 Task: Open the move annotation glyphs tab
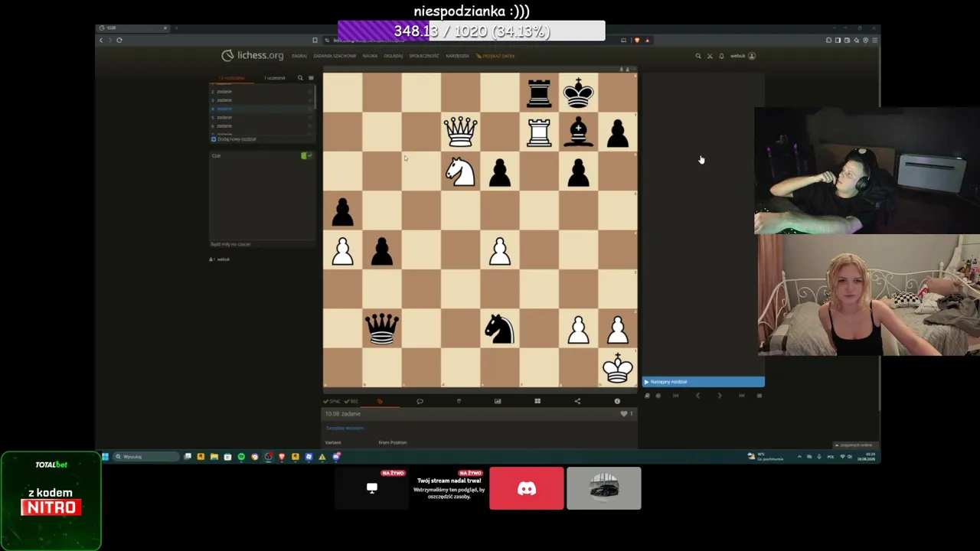pyautogui.click(x=459, y=401)
